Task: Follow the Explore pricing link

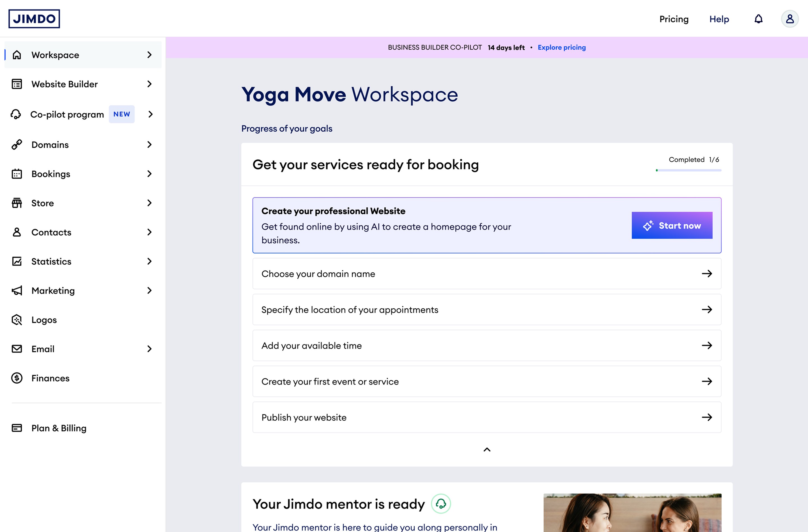Action: [561, 47]
